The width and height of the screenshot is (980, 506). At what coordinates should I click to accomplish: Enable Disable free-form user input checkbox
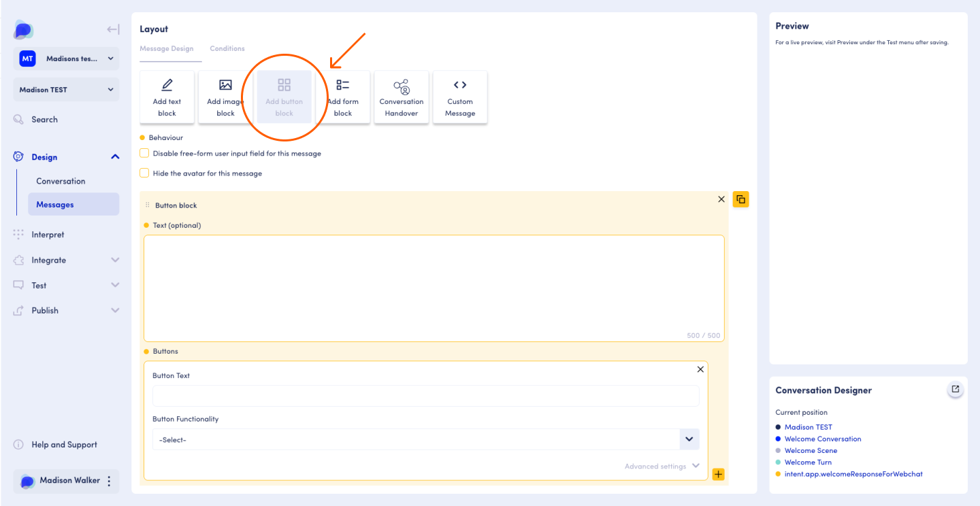pos(144,154)
